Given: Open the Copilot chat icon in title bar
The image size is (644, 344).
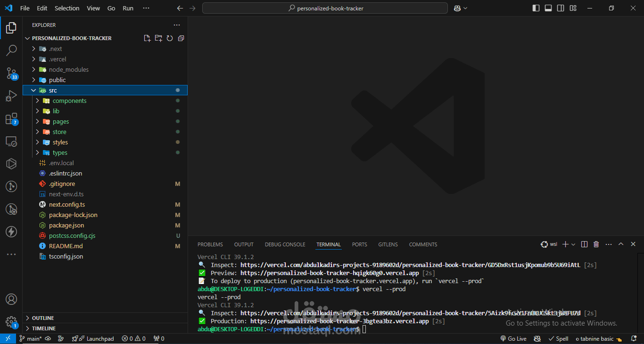Looking at the screenshot, I should click(457, 8).
